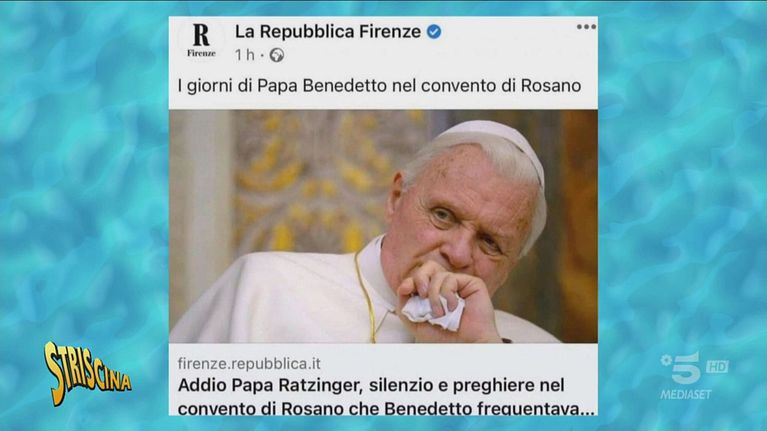
Task: Open the article preview photo
Action: pyautogui.click(x=383, y=226)
